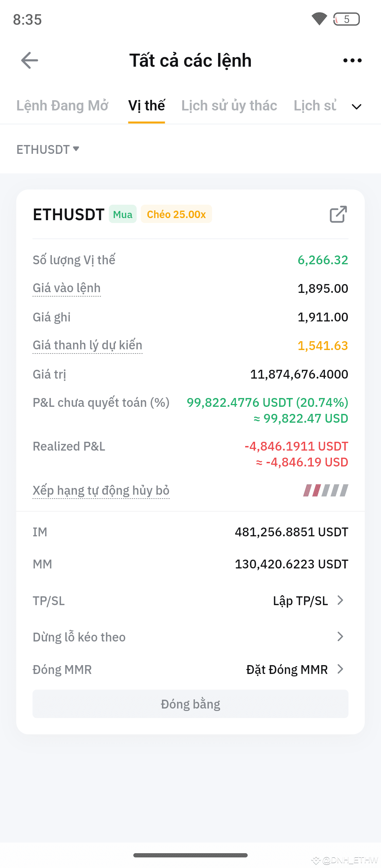381x868 pixels.
Task: Select the Vị thế tab
Action: 146,106
